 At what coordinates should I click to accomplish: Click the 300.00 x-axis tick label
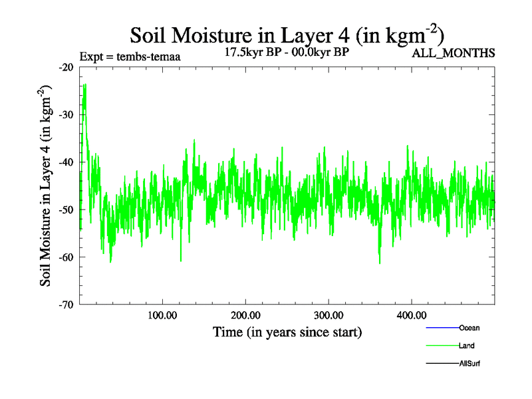pyautogui.click(x=329, y=315)
